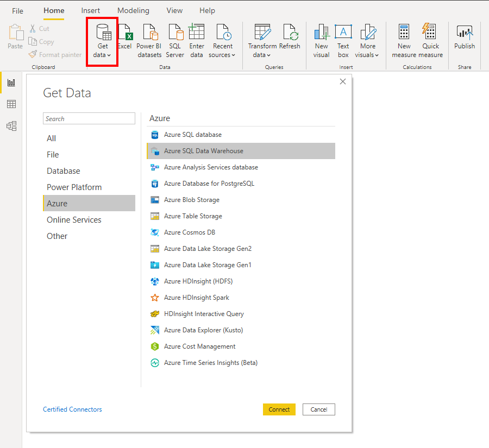
Task: Select the Azure category
Action: 89,203
